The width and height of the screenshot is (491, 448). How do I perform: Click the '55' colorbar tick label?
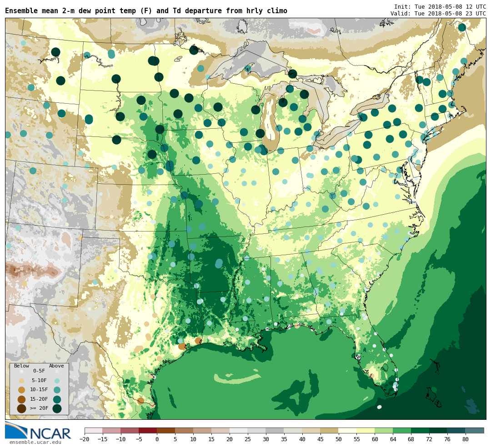pyautogui.click(x=357, y=439)
